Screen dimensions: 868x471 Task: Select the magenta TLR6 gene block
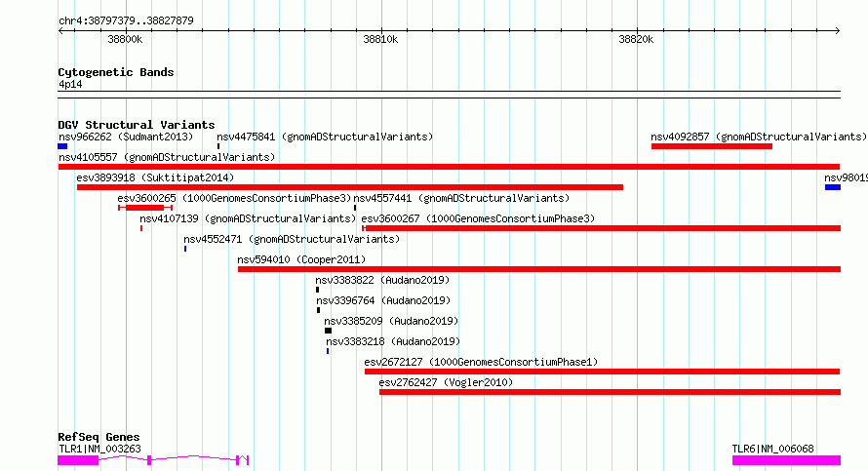pos(787,460)
